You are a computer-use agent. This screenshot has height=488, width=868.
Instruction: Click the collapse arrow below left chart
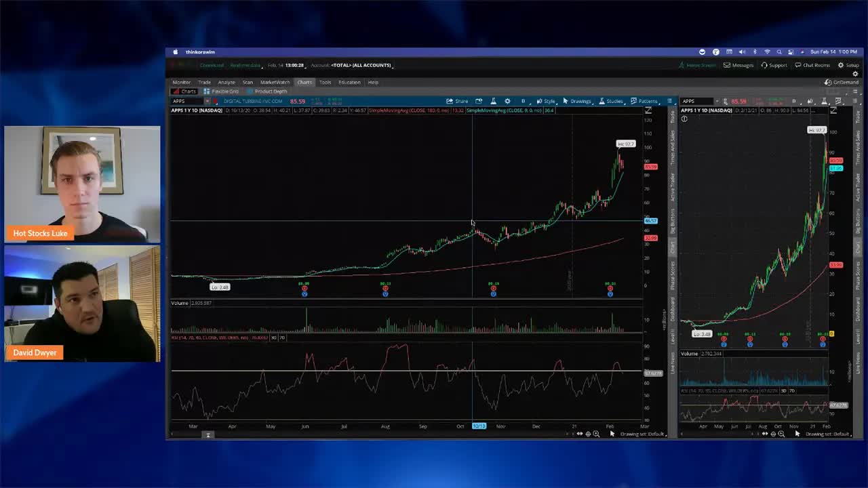[208, 434]
